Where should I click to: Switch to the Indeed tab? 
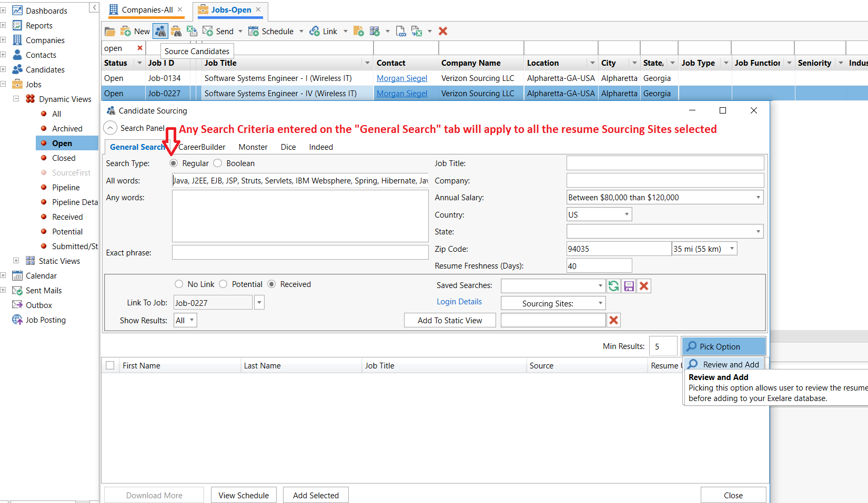(x=321, y=147)
